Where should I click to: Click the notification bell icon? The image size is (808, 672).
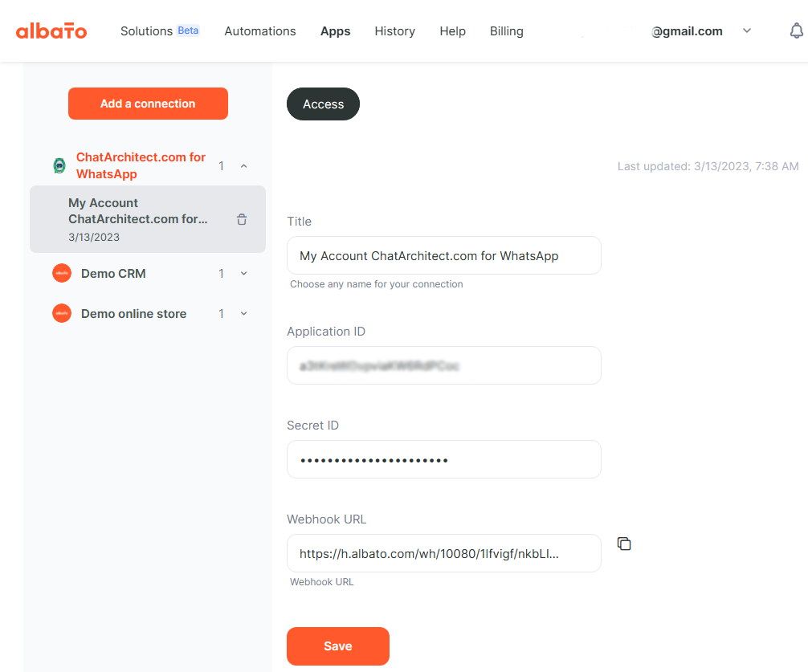click(796, 31)
